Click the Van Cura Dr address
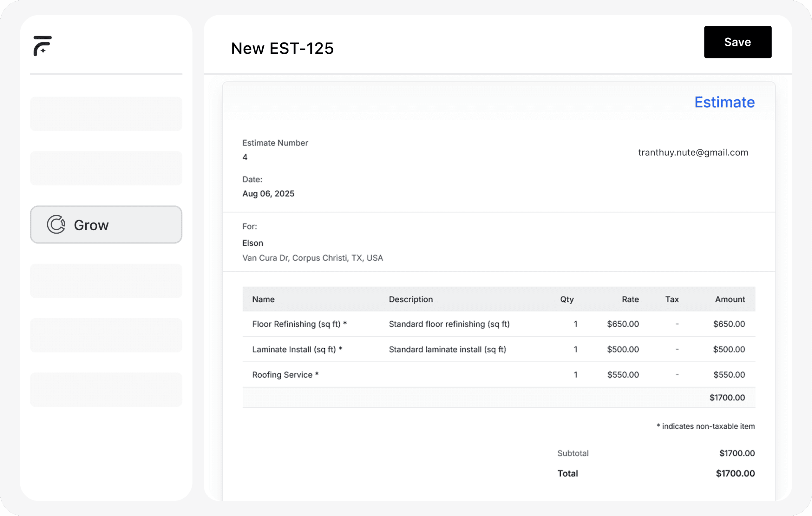812x516 pixels. (312, 258)
